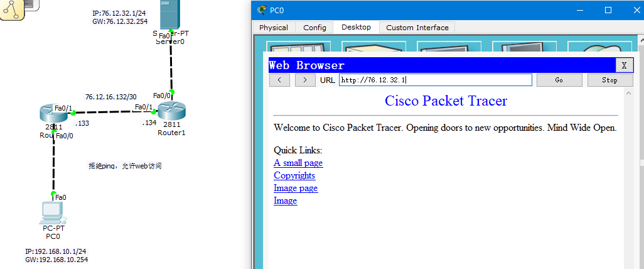The image size is (644, 269).
Task: Switch to the Config tab
Action: pos(314,28)
